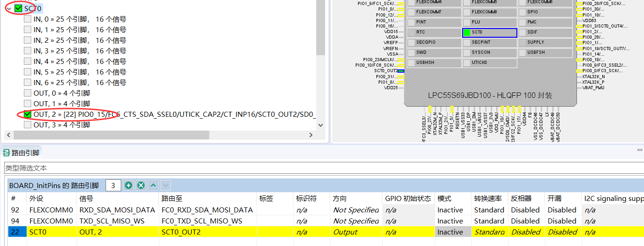Screen dimensions: 644x246
Task: Check the IN, 6 signal checkbox
Action: pyautogui.click(x=28, y=83)
